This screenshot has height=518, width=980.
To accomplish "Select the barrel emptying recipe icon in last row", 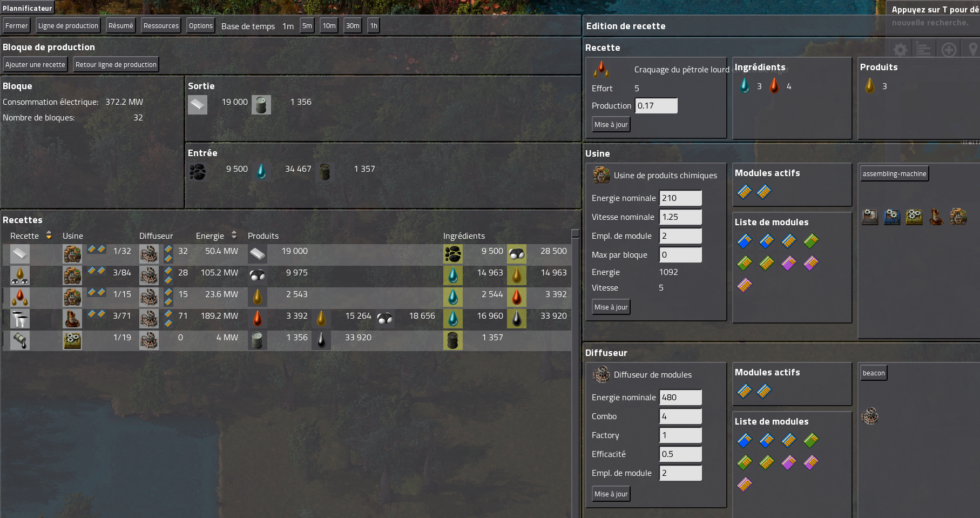I will (x=20, y=340).
